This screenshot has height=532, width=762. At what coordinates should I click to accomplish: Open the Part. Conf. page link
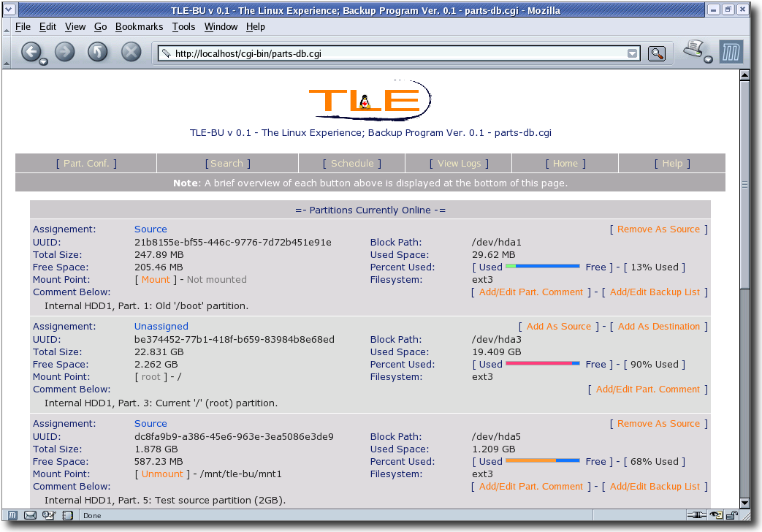point(86,164)
